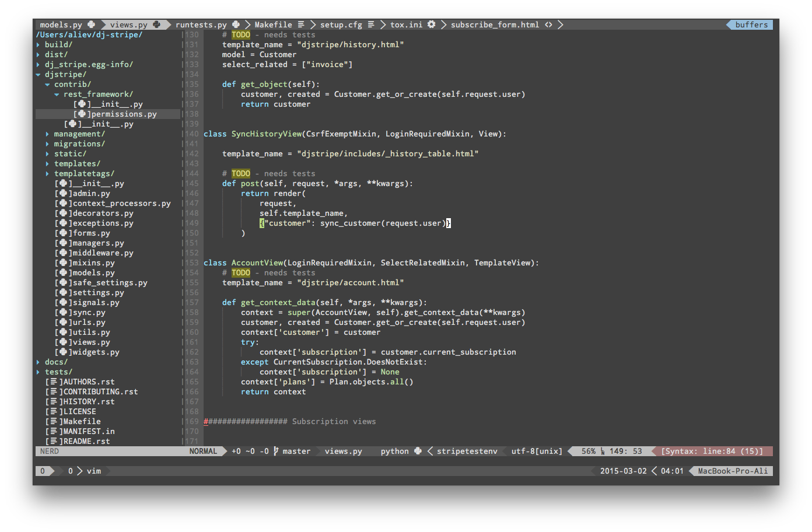Open safe_settings.py in the file tree
Viewport: 812px width, 532px height.
110,282
